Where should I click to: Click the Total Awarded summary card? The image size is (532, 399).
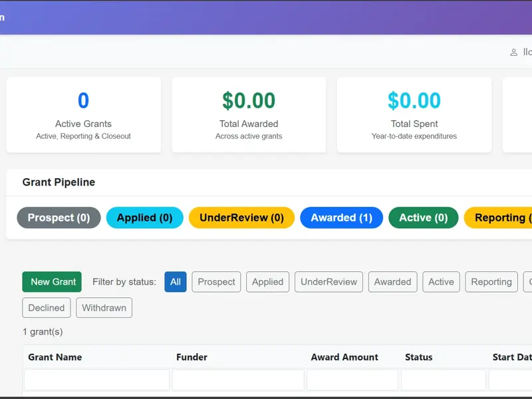249,115
